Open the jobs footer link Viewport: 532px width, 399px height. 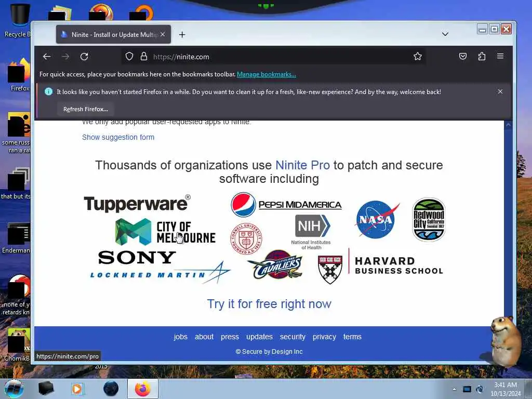(x=180, y=337)
